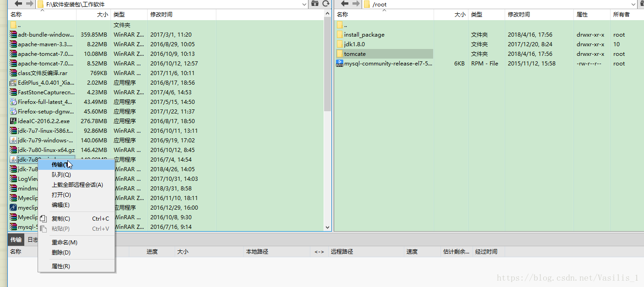This screenshot has height=287, width=644.
Task: Click the date 2016/10/12, 12:57
Action: point(174,64)
